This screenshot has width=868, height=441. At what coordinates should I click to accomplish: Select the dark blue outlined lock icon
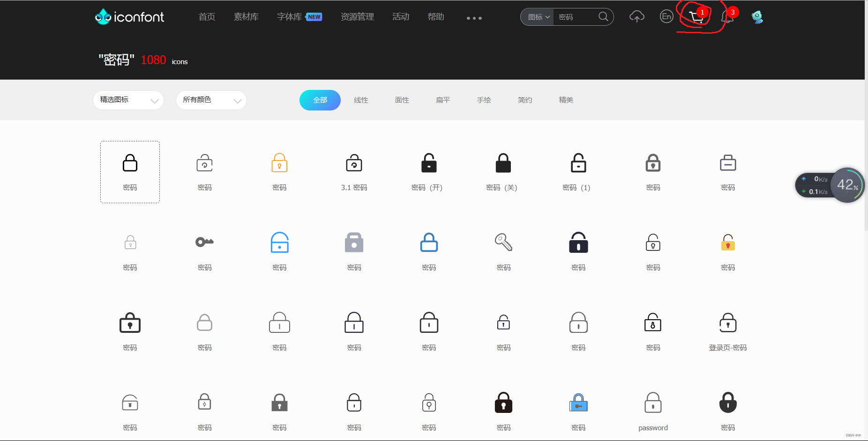pos(429,243)
